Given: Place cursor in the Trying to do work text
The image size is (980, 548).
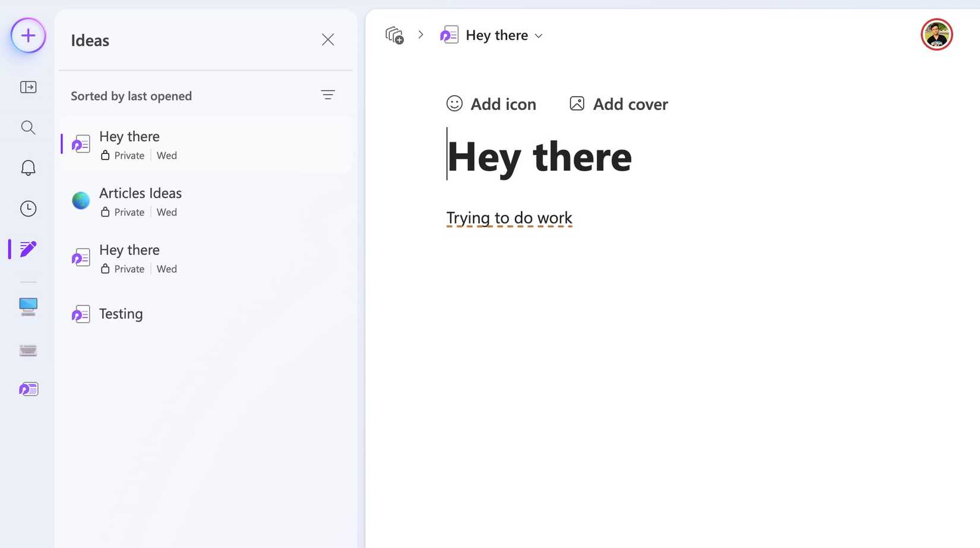Looking at the screenshot, I should (509, 218).
